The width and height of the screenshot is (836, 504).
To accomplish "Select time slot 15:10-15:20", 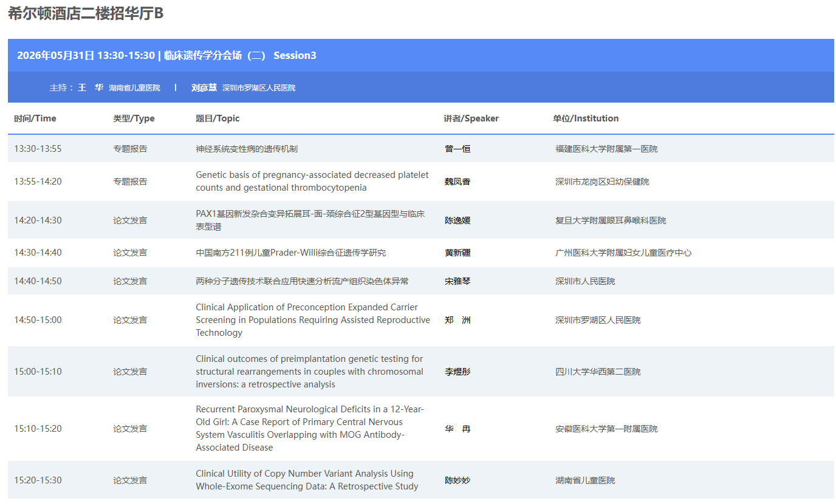I will pyautogui.click(x=38, y=429).
